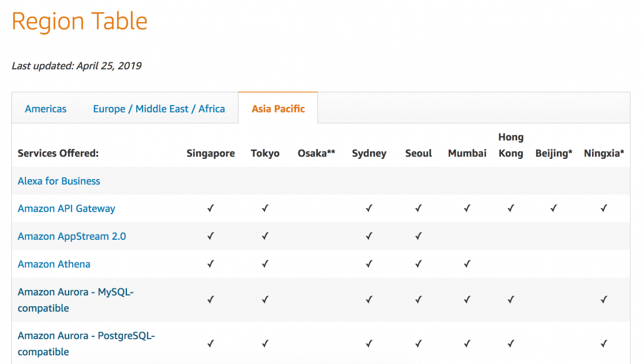The height and width of the screenshot is (364, 644).
Task: Select the Asia Pacific tab
Action: click(x=278, y=109)
